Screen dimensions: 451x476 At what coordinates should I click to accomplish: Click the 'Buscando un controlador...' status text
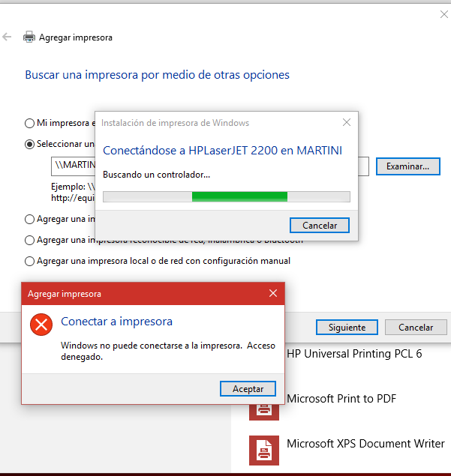[x=156, y=175]
